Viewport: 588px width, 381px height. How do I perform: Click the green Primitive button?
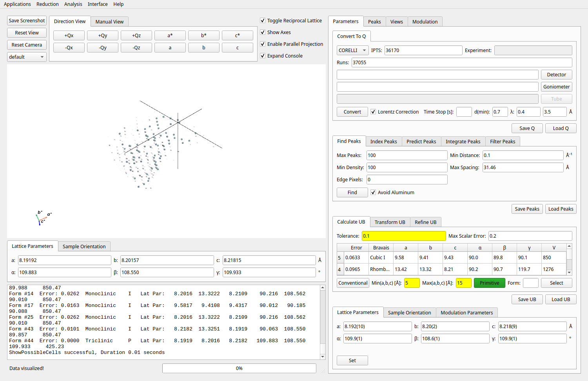490,283
